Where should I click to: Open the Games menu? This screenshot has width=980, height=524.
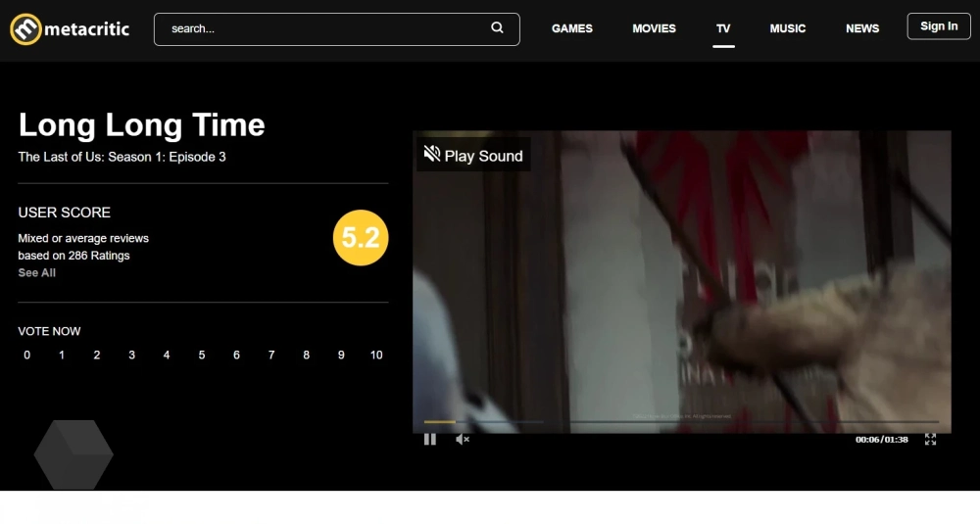pyautogui.click(x=572, y=28)
